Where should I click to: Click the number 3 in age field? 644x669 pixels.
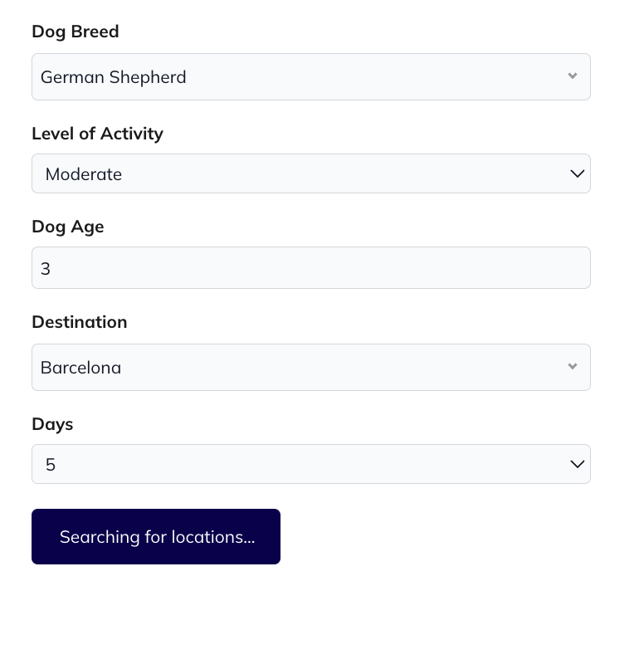46,269
